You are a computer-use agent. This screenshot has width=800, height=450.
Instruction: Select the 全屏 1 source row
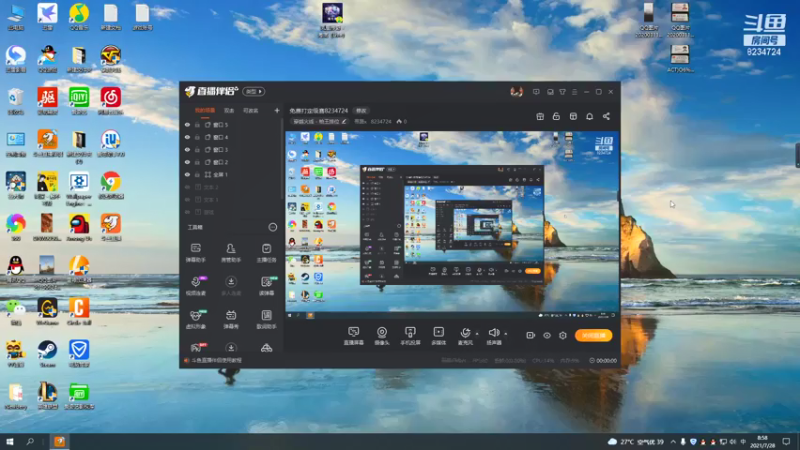pos(232,174)
